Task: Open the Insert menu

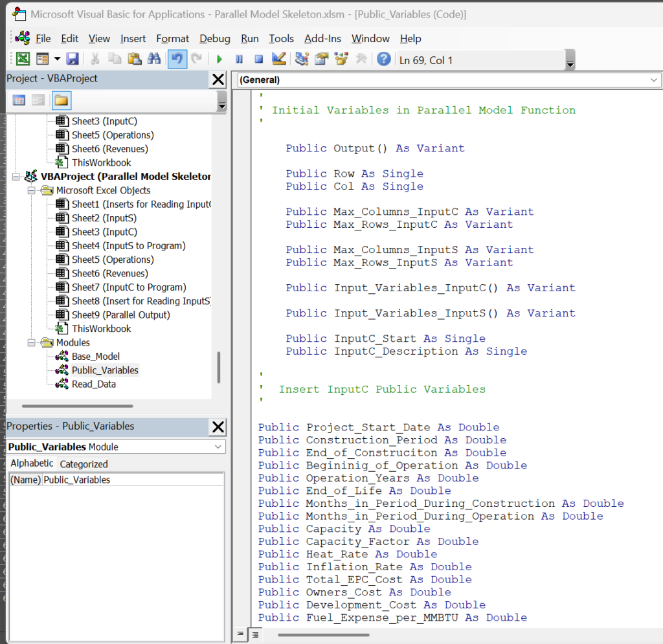Action: pos(133,38)
